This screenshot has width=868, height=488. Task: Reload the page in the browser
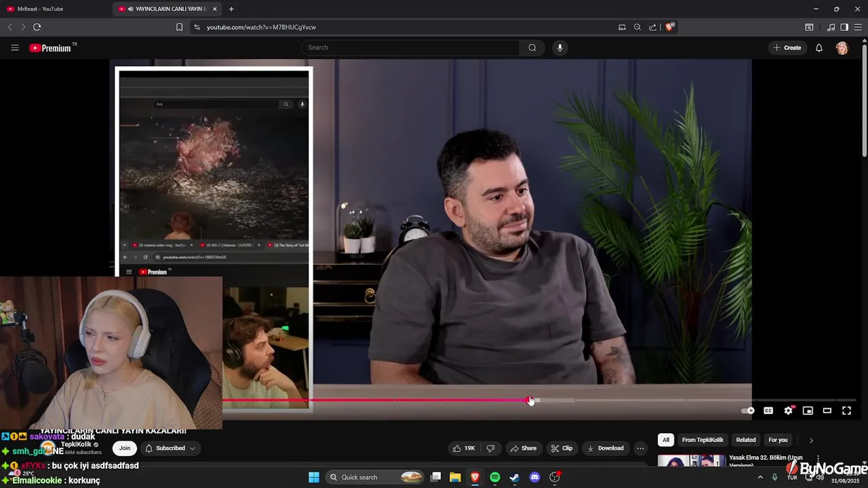37,27
